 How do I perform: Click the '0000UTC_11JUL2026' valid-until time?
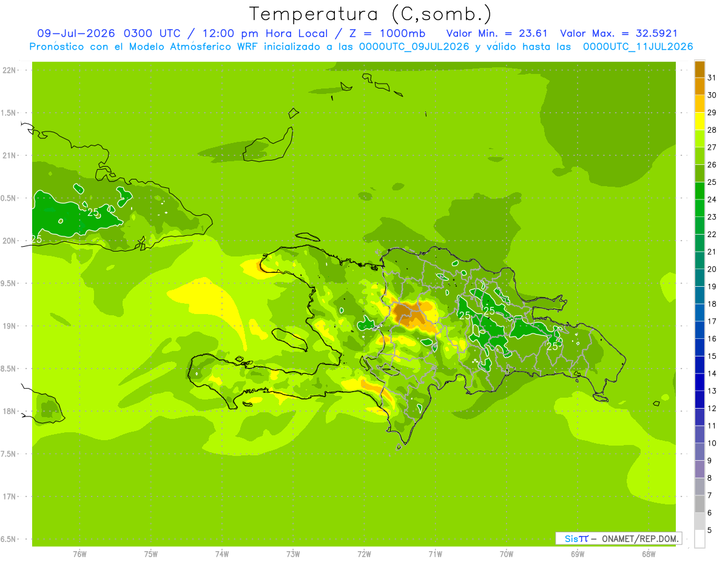coord(638,47)
